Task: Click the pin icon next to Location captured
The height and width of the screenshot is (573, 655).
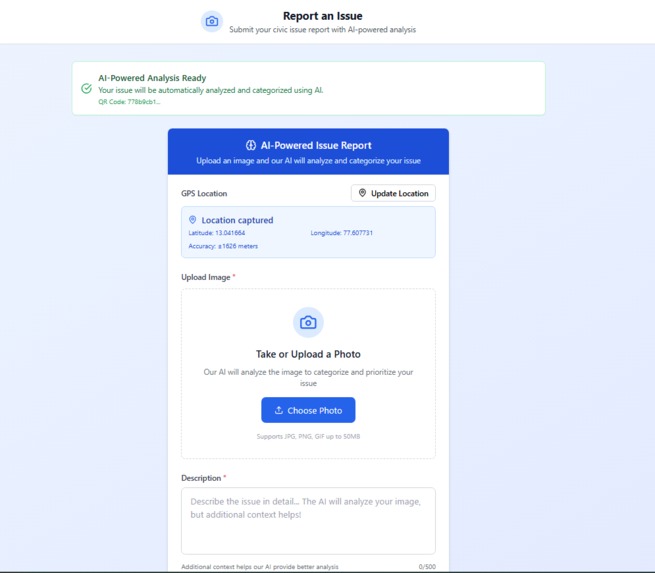Action: [x=193, y=220]
